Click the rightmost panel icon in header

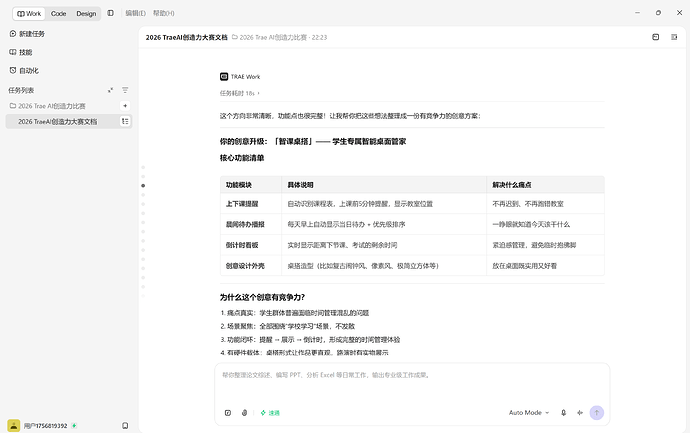coord(674,37)
